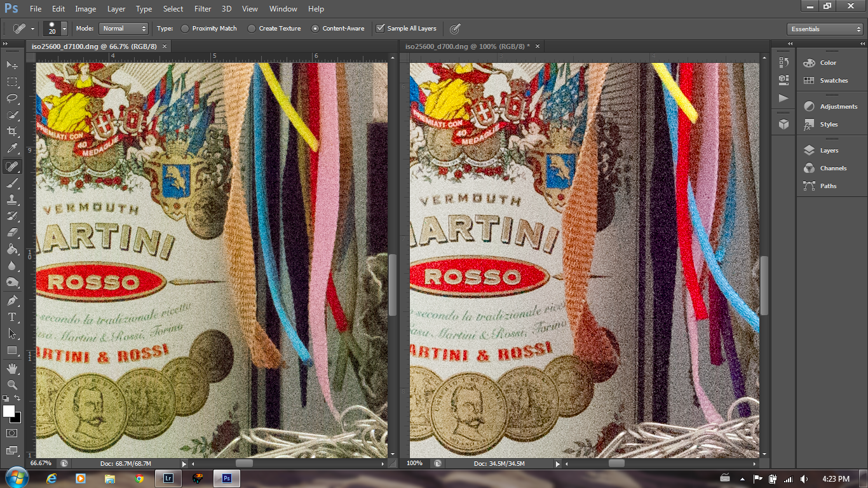Open the Layer menu

pyautogui.click(x=116, y=9)
